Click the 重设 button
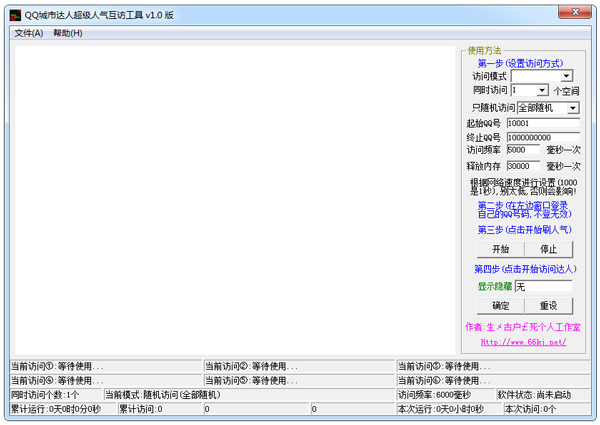The image size is (600, 425). [548, 305]
